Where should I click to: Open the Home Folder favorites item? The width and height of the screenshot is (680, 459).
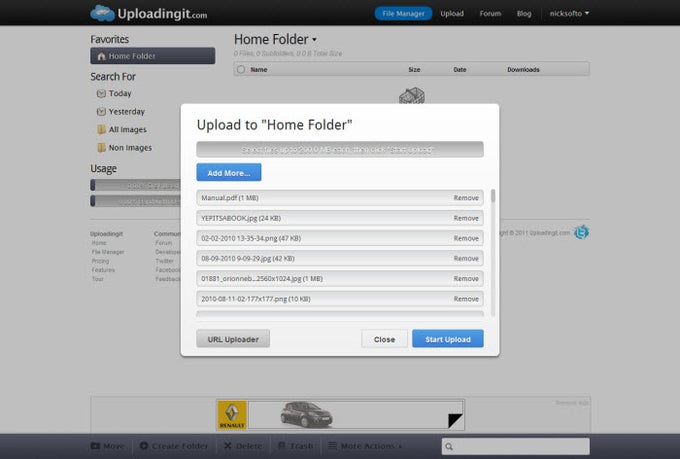click(153, 56)
